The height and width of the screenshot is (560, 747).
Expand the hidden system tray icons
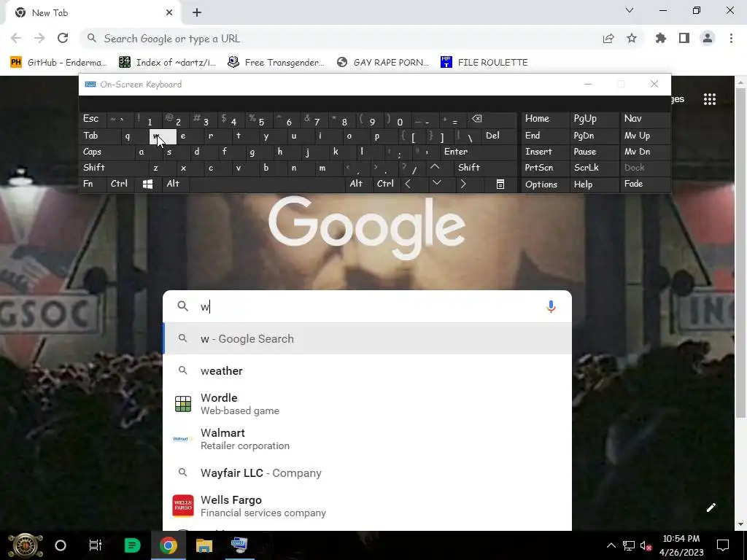coord(611,545)
